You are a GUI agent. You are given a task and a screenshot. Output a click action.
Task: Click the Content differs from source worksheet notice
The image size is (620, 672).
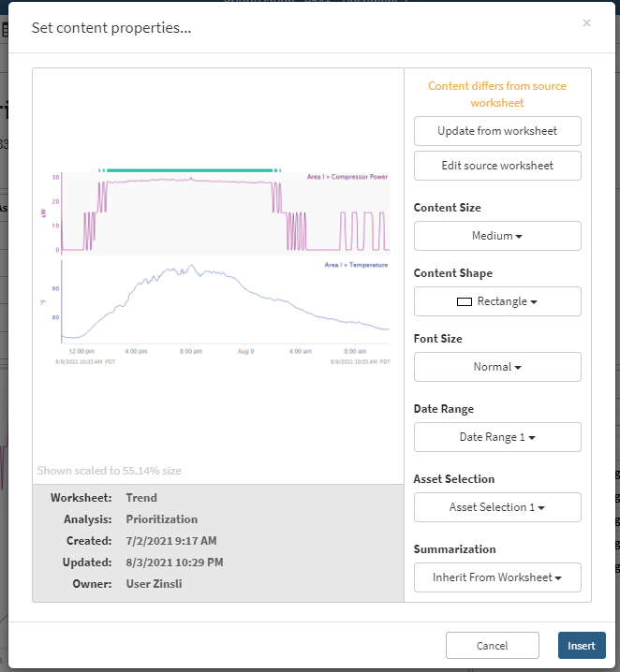tap(497, 94)
